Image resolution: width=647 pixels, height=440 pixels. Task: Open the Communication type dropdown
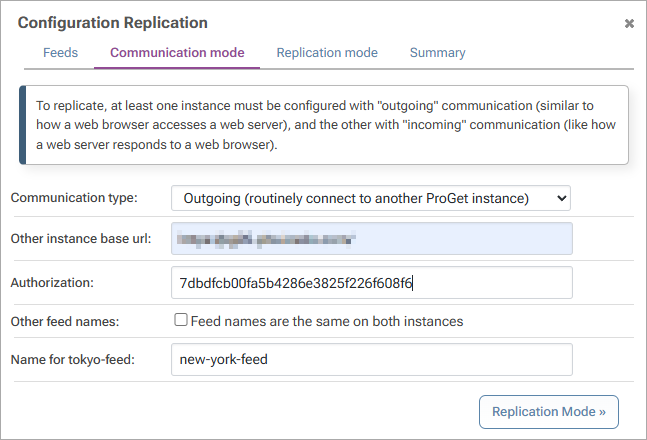pos(371,198)
